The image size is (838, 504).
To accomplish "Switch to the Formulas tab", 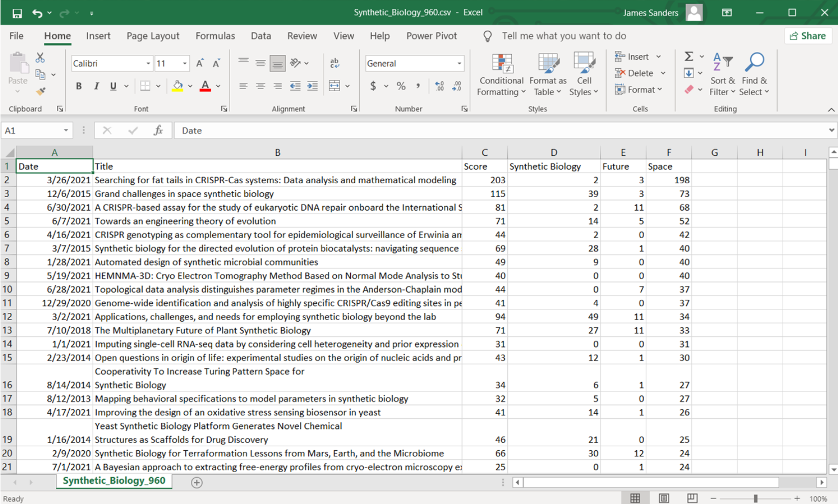I will pos(215,36).
